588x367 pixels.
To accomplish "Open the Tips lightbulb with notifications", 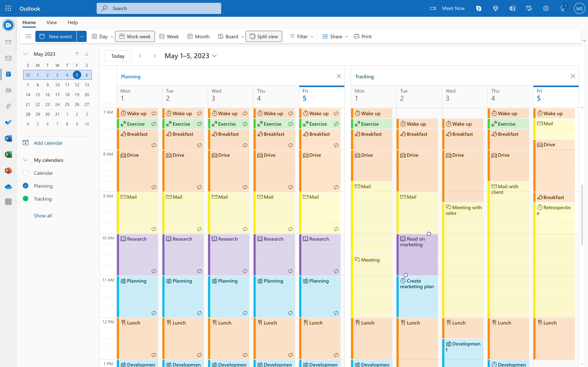I will [563, 8].
